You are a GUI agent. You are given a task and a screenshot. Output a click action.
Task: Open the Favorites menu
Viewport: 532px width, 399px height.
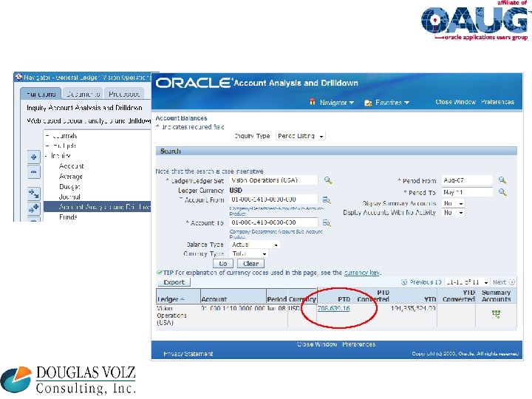392,102
